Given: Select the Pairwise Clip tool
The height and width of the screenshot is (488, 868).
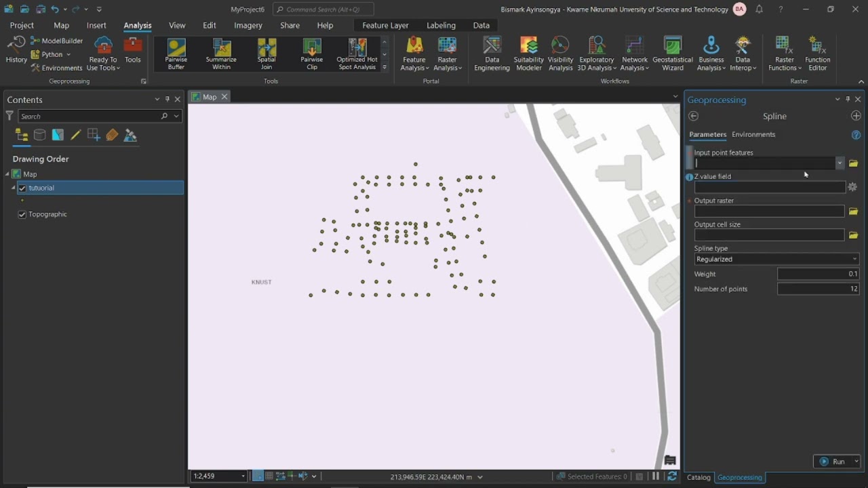Looking at the screenshot, I should click(x=312, y=54).
